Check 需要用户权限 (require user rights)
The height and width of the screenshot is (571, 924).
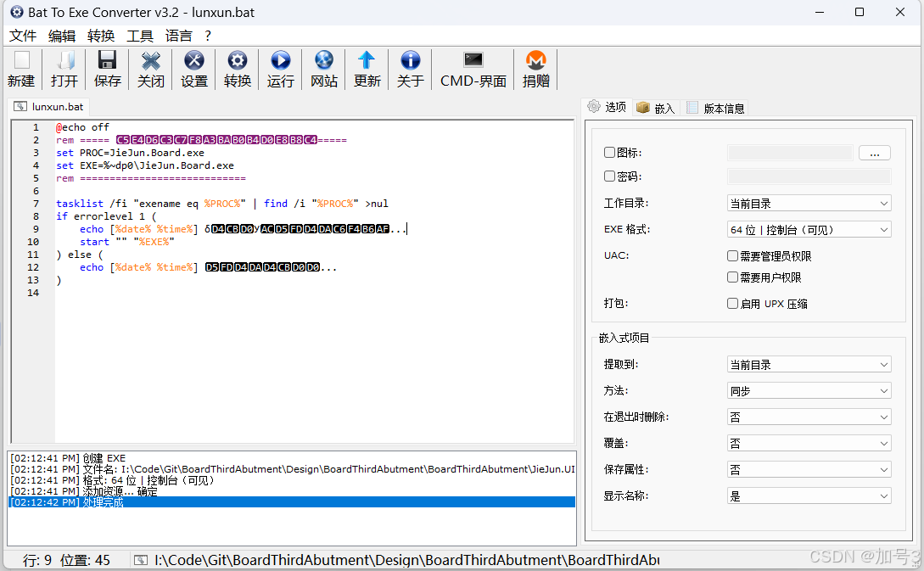(x=732, y=277)
